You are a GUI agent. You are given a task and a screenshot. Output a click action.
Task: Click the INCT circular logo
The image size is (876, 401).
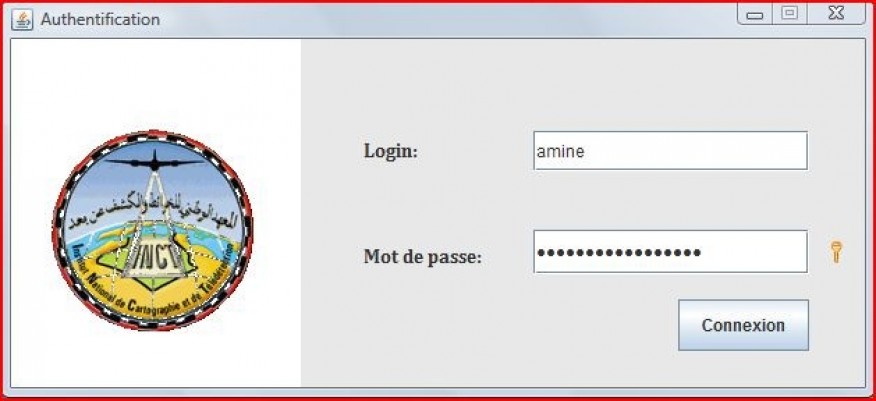[153, 230]
